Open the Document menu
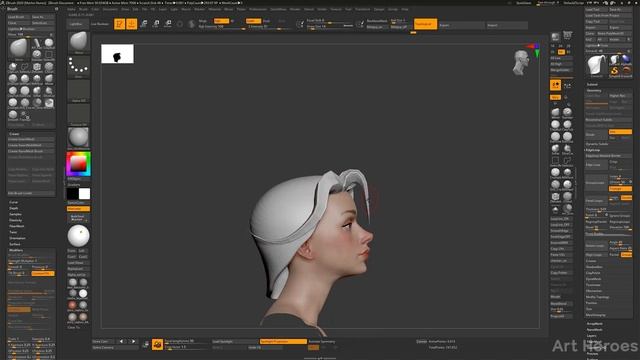This screenshot has height=360, width=640. point(110,9)
